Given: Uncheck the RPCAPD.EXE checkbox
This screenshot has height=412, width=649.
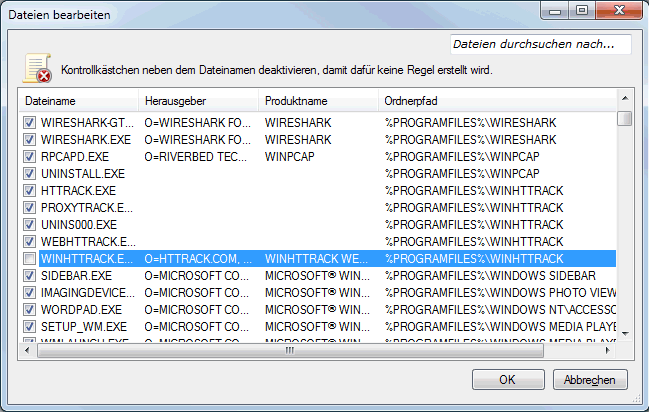Looking at the screenshot, I should click(x=29, y=157).
